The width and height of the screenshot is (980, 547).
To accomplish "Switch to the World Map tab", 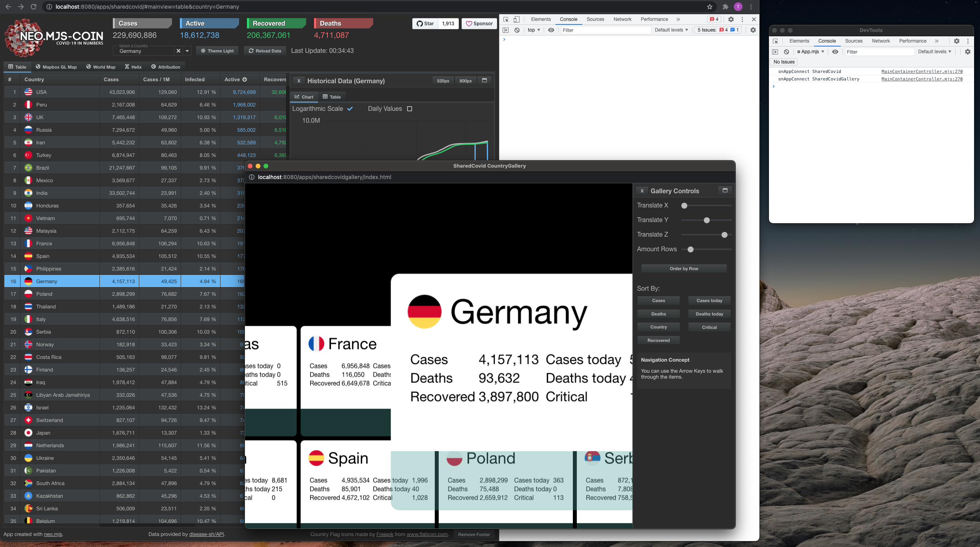I will (101, 67).
